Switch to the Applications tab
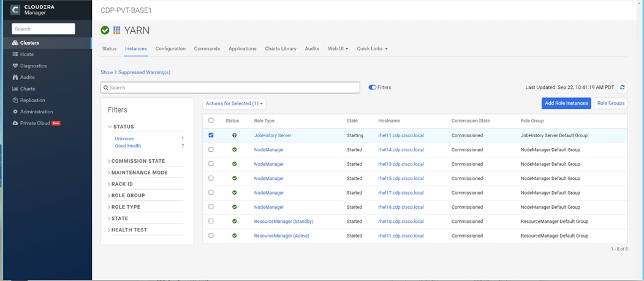 pos(242,48)
